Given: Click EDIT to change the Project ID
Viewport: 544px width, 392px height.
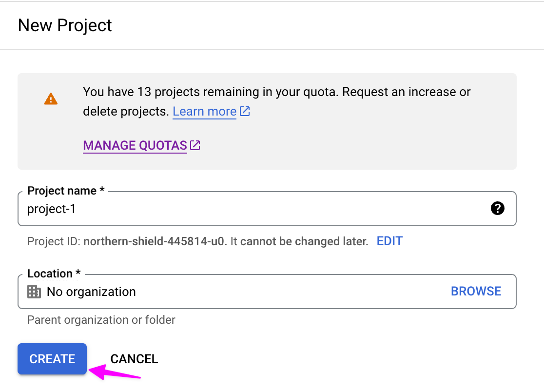Looking at the screenshot, I should [389, 241].
